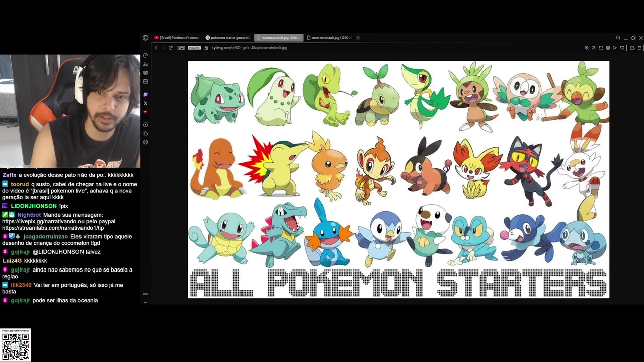This screenshot has width=644, height=362.
Task: Click chat message 'pode ser ilhas da oceania'
Action: pyautogui.click(x=65, y=300)
